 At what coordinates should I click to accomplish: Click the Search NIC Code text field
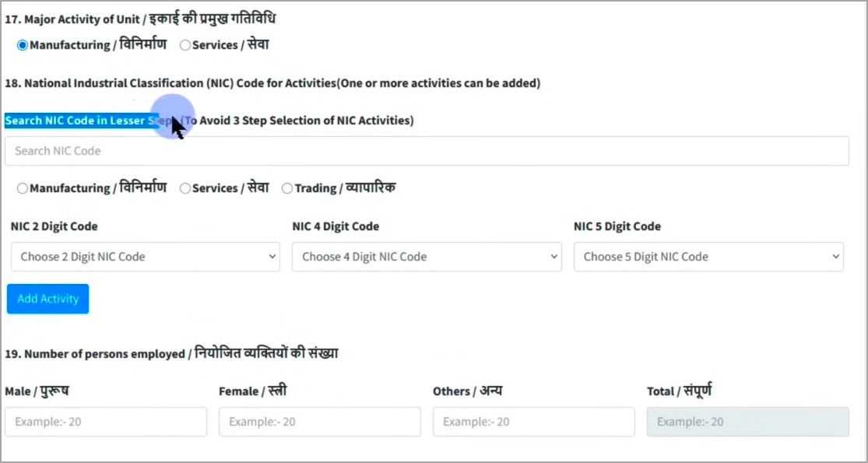[426, 151]
